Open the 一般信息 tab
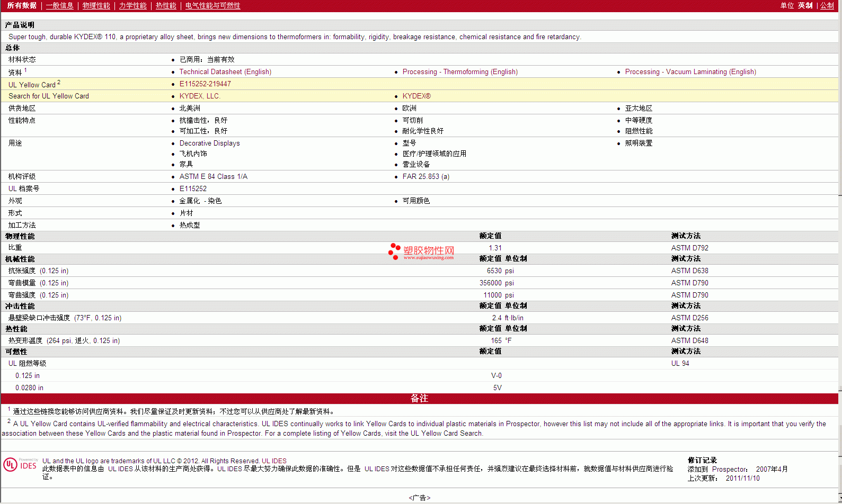 pos(59,5)
